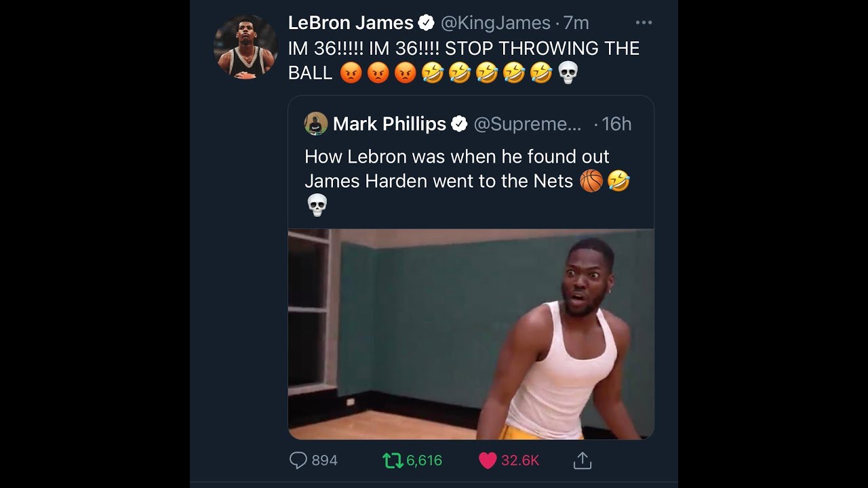Open the @KingJames handle link
This screenshot has height=488, width=868.
click(x=496, y=23)
